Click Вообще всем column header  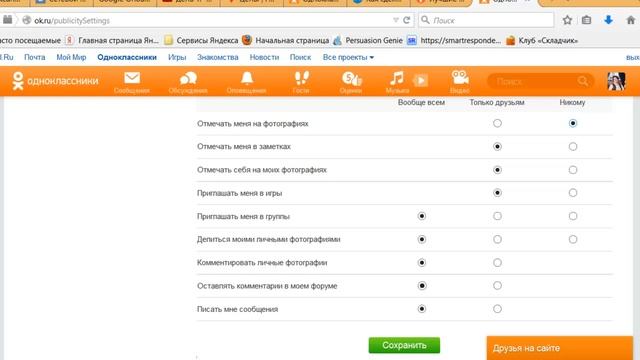[421, 102]
